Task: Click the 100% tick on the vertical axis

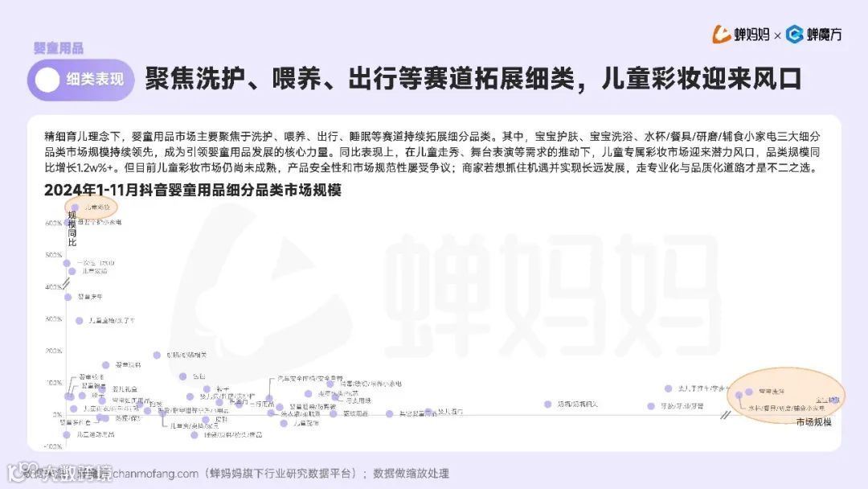Action: [53, 383]
